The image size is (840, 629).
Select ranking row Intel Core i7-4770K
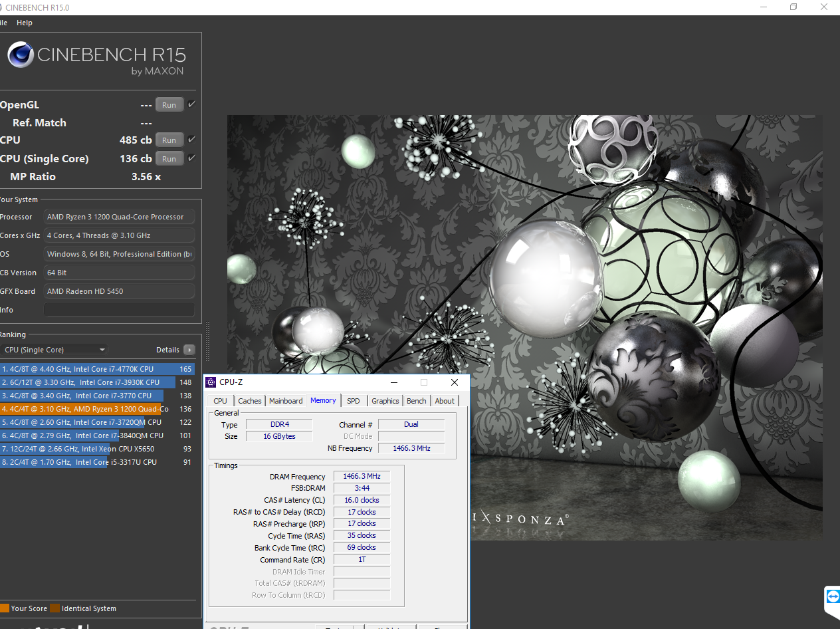coord(98,369)
